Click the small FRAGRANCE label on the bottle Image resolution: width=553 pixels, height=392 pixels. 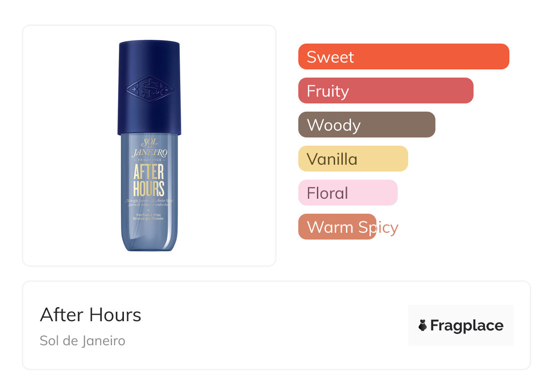click(x=149, y=160)
